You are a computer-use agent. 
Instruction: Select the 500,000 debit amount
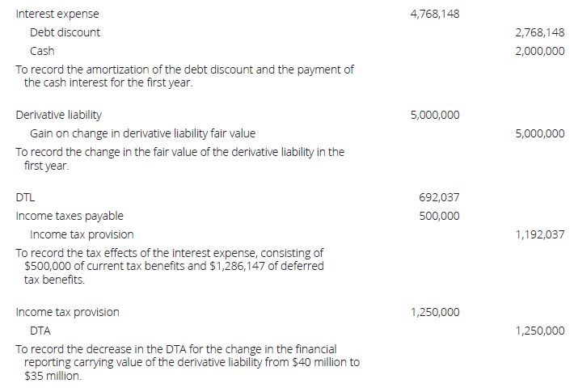coord(440,216)
